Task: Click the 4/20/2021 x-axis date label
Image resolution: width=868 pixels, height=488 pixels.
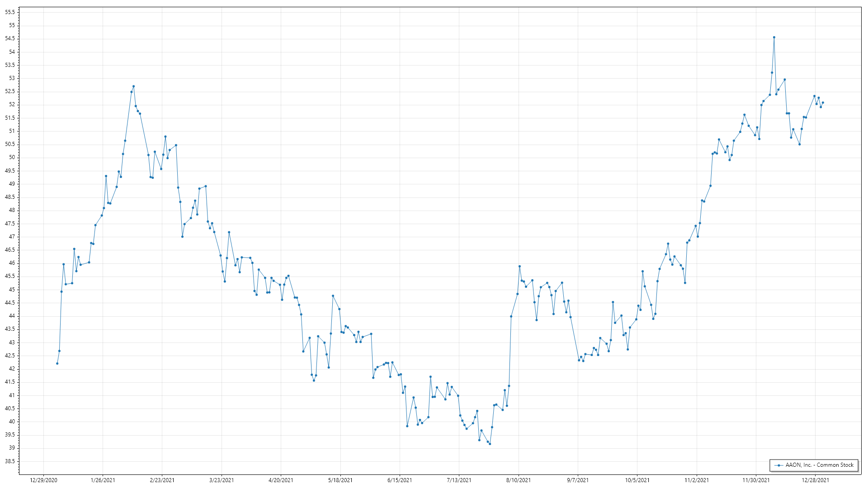Action: (281, 480)
